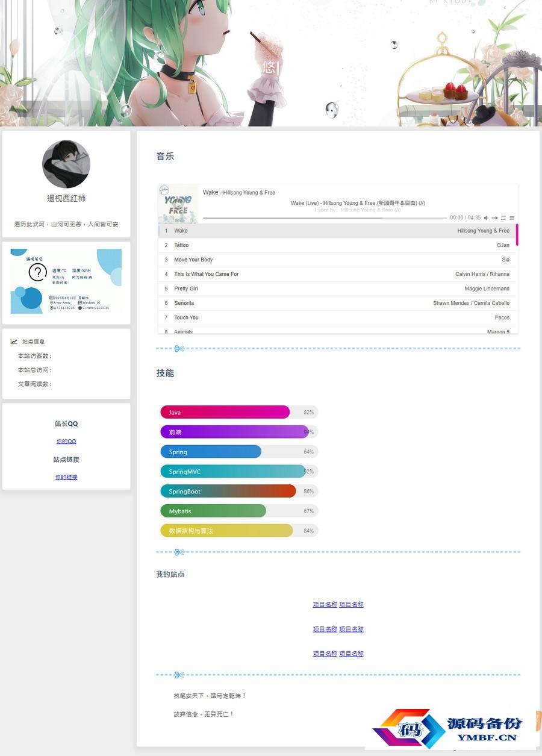Click the 文章阅读数 label
542x756 pixels.
[35, 384]
